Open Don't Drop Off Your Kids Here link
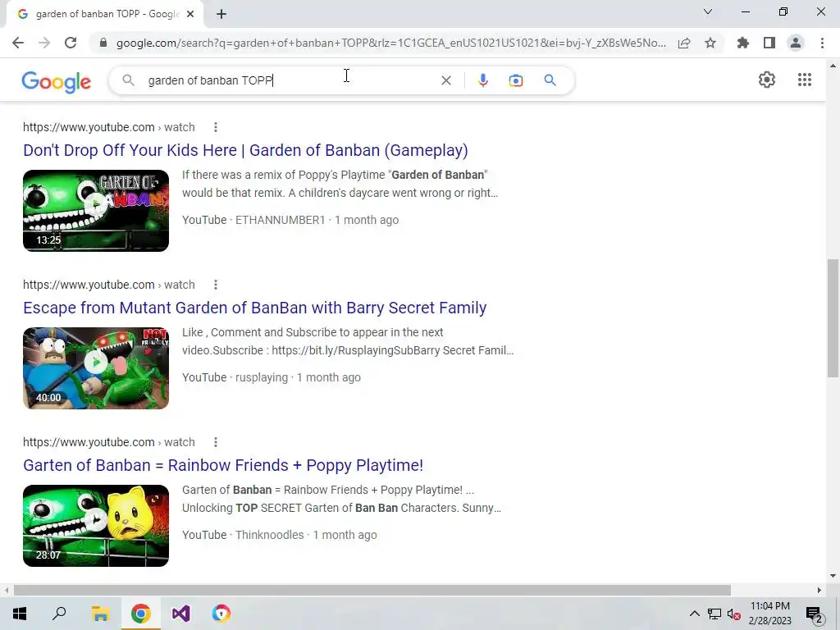Screen dimensions: 840x630 [x=245, y=150]
